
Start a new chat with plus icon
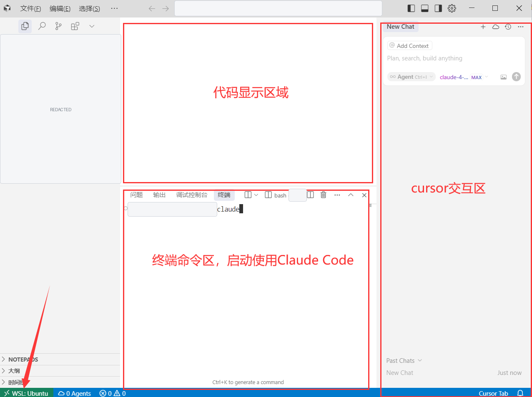pyautogui.click(x=483, y=27)
